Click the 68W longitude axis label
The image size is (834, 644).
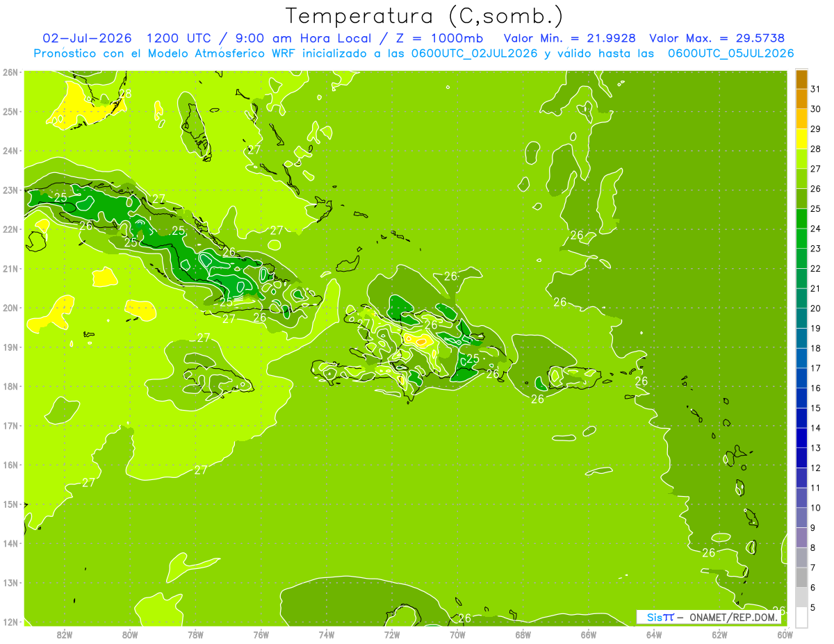(x=523, y=634)
